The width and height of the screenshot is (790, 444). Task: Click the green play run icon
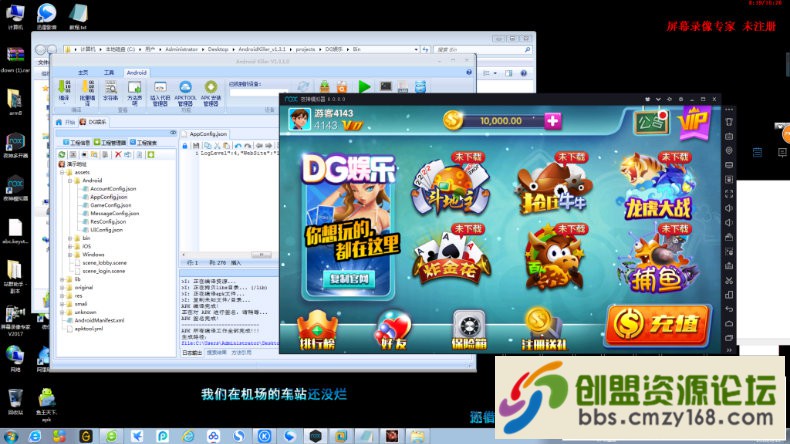pos(364,87)
